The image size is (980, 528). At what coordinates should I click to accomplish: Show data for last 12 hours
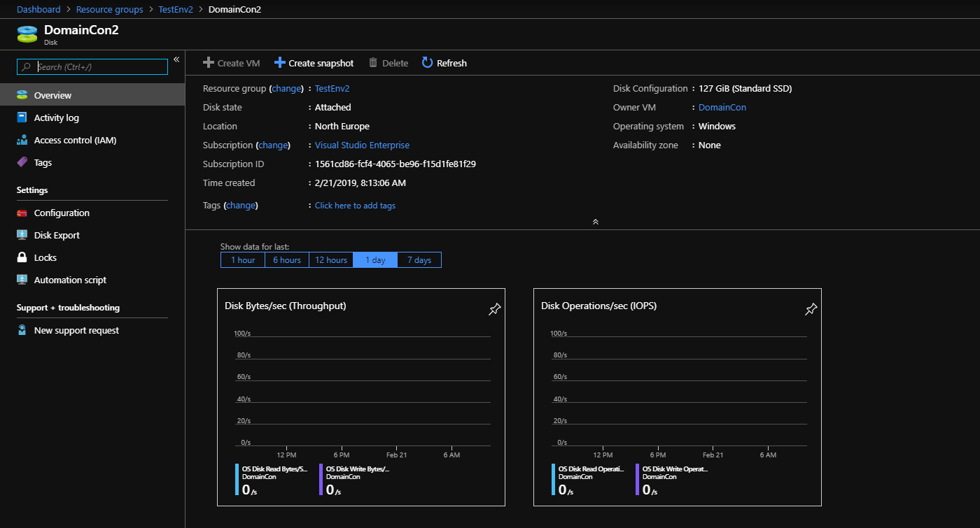(x=331, y=260)
